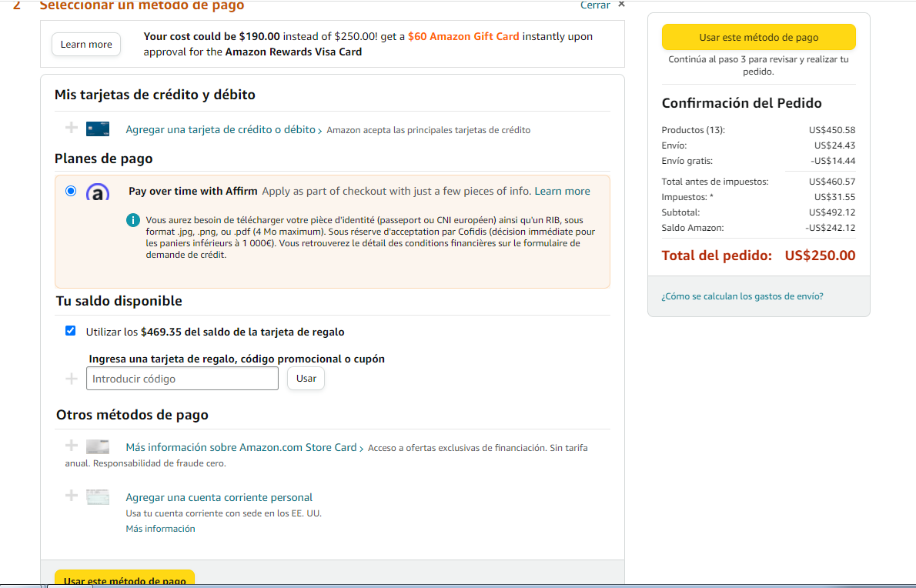This screenshot has width=916, height=588.
Task: Select the Affirm pay over time radio button
Action: click(x=71, y=191)
